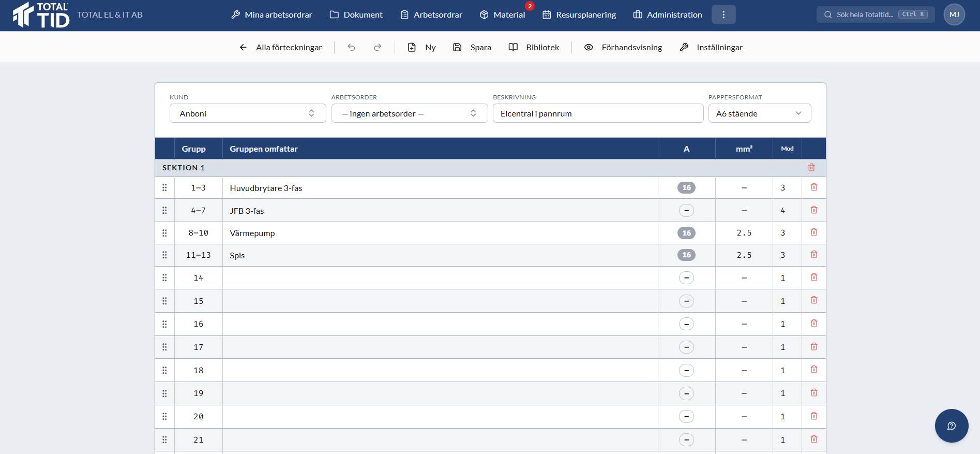
Task: Create a new list with Ny
Action: pyautogui.click(x=421, y=47)
